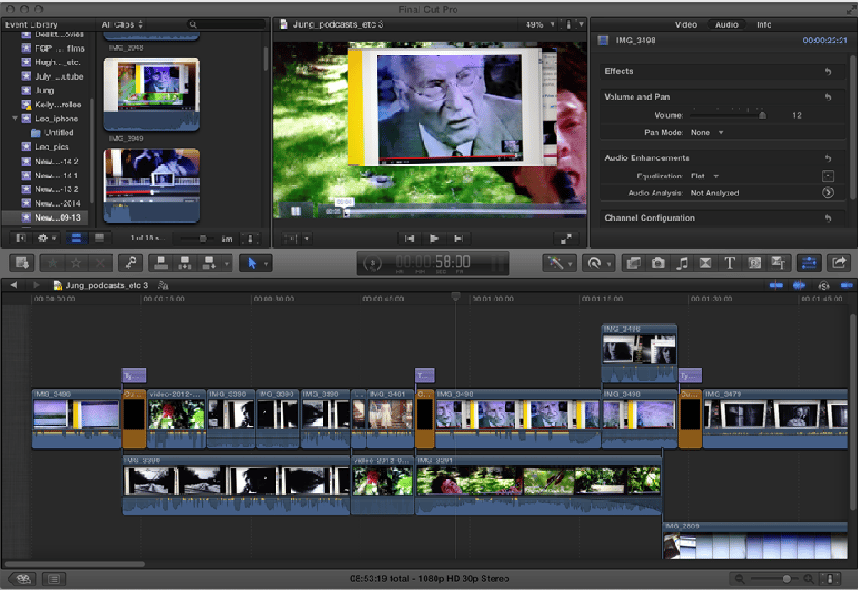Image resolution: width=858 pixels, height=590 pixels.
Task: Switch to the Info inspector tab
Action: point(763,24)
